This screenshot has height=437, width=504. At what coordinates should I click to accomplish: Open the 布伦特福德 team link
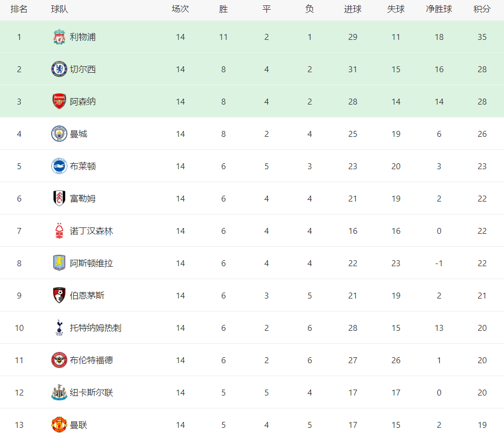pyautogui.click(x=91, y=360)
